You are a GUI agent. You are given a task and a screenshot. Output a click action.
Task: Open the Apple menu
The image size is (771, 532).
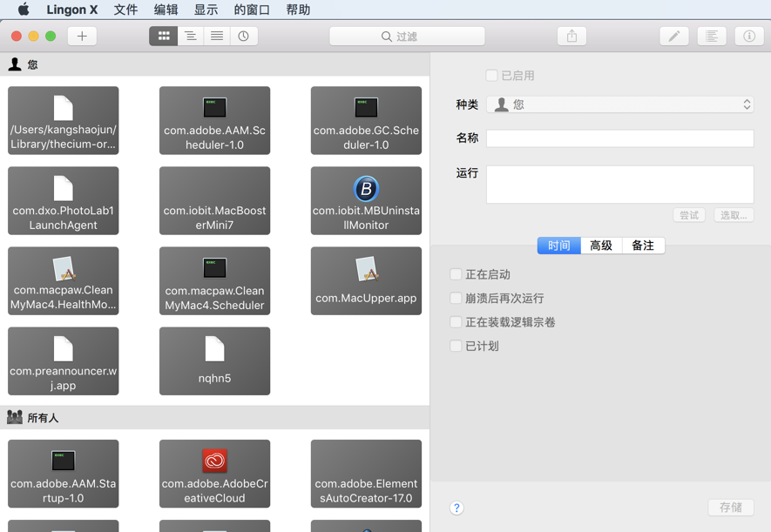coord(24,10)
